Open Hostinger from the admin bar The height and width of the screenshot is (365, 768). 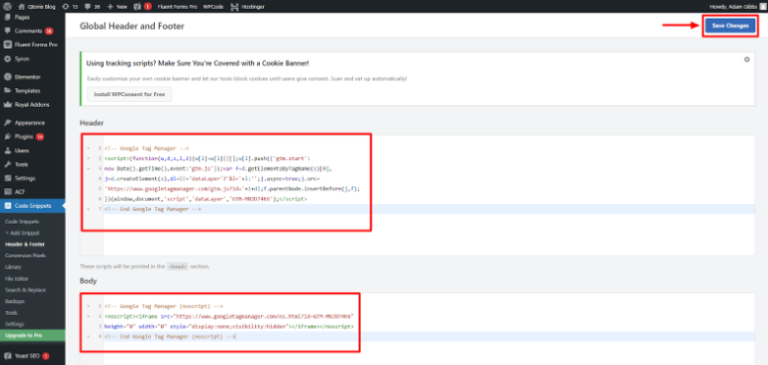tap(247, 7)
